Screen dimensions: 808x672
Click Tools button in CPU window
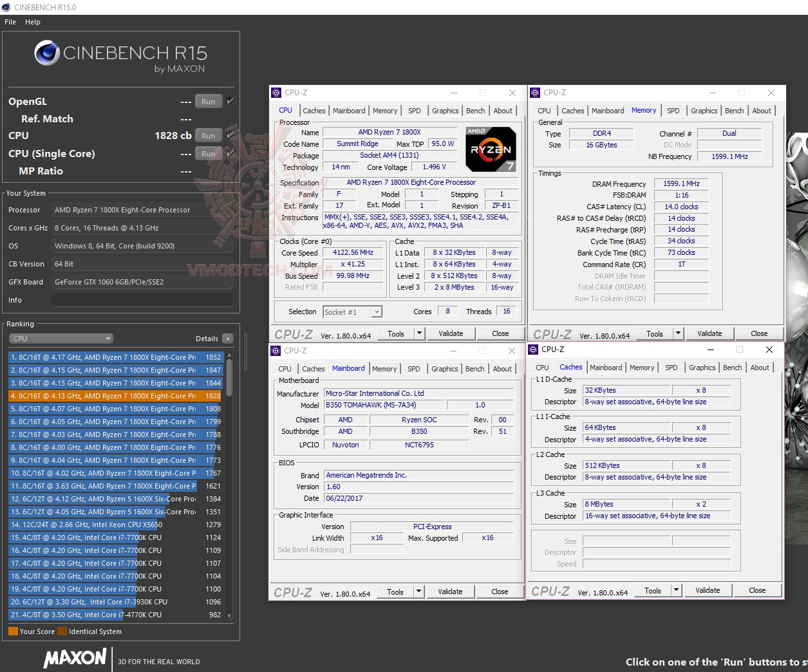(x=396, y=333)
